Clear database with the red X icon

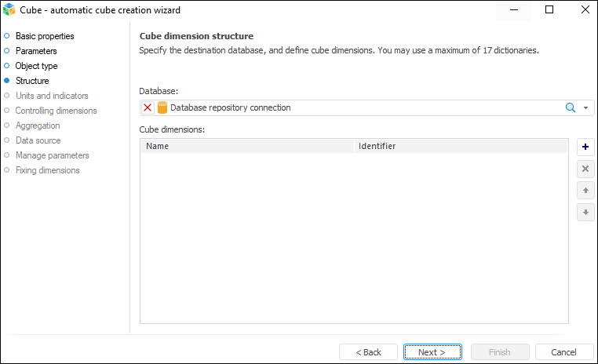click(x=148, y=107)
